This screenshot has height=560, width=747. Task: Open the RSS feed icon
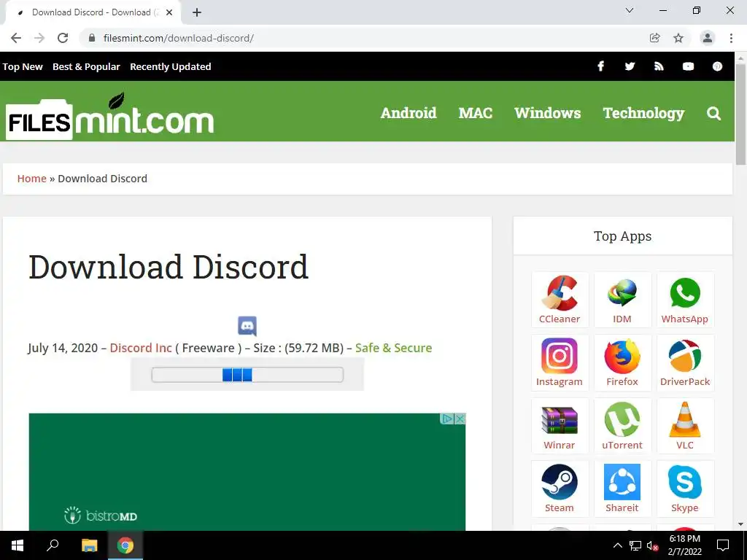[x=659, y=66]
